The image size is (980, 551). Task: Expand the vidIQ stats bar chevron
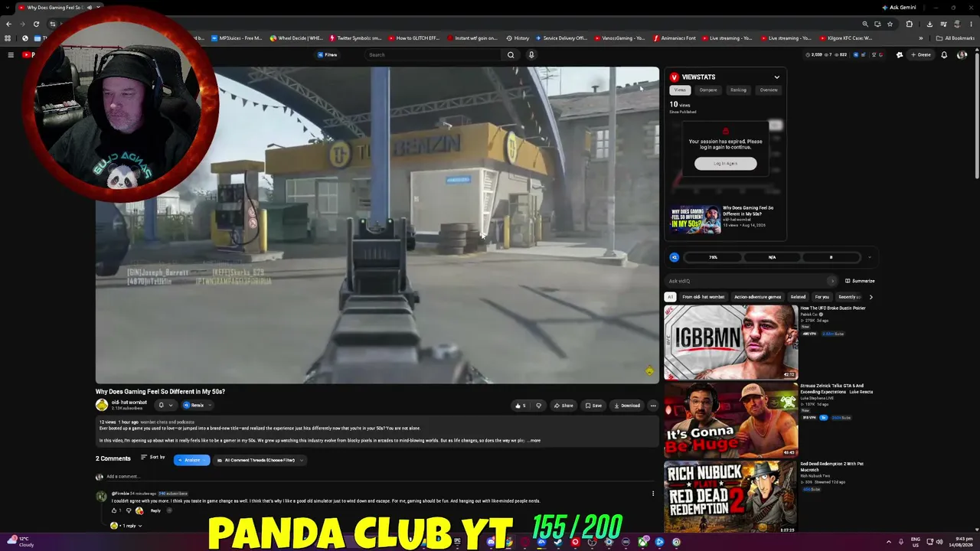click(x=869, y=257)
